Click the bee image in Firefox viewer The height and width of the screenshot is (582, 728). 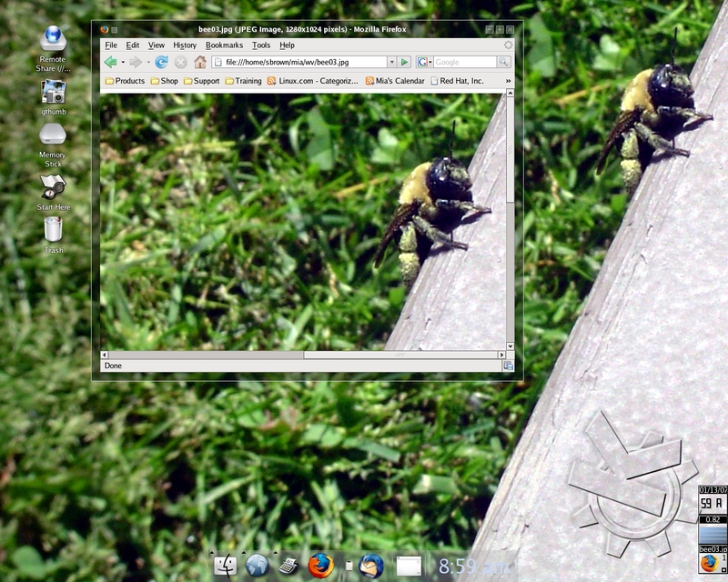pyautogui.click(x=303, y=222)
